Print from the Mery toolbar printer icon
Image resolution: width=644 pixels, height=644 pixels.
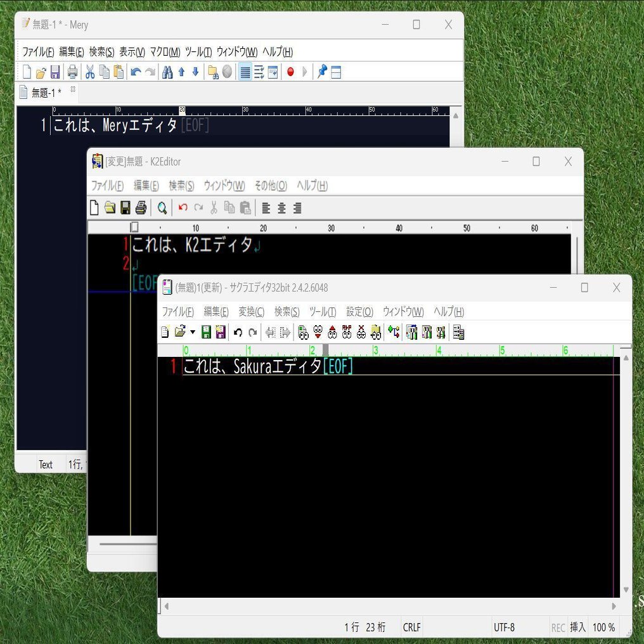72,72
